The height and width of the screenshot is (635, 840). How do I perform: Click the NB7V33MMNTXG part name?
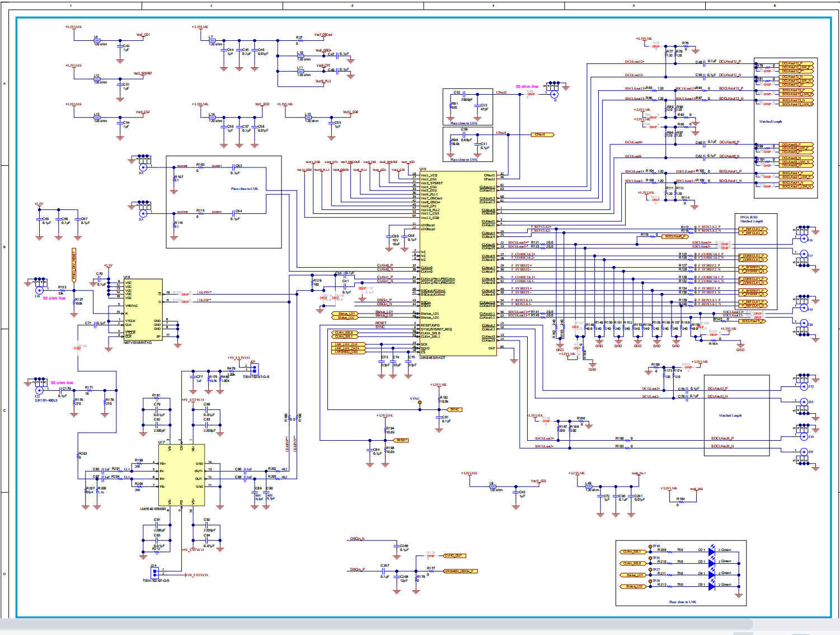point(138,343)
